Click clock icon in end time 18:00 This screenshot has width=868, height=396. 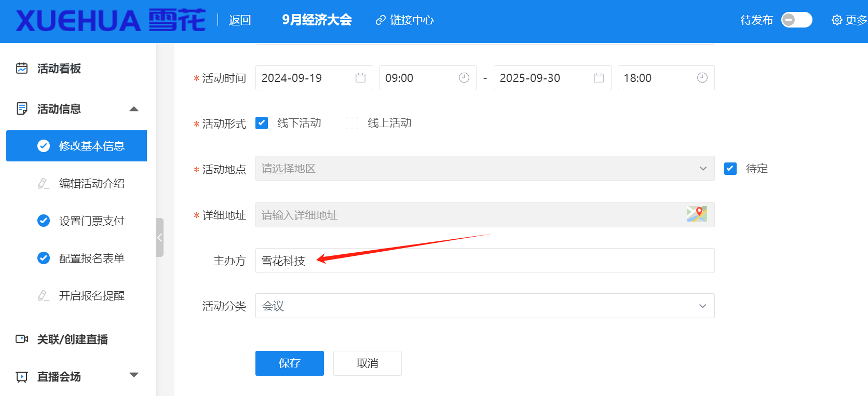702,78
